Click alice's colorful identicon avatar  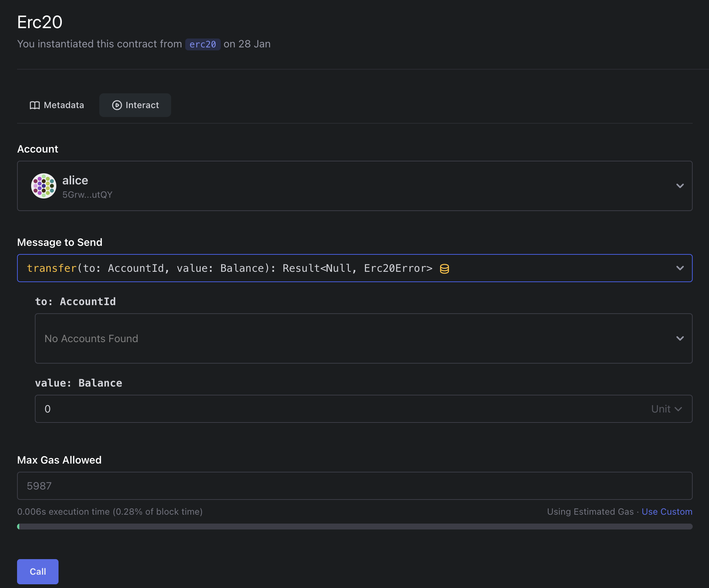[44, 186]
